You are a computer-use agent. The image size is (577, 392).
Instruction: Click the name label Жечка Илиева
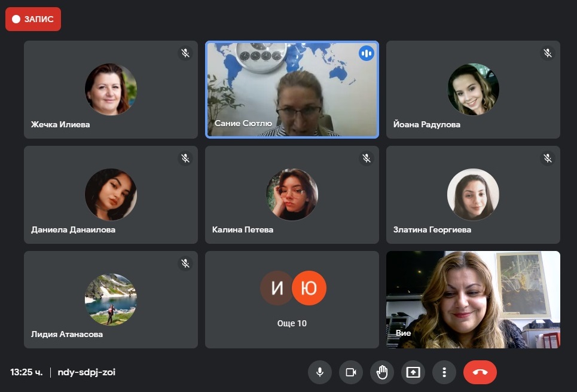tap(60, 124)
